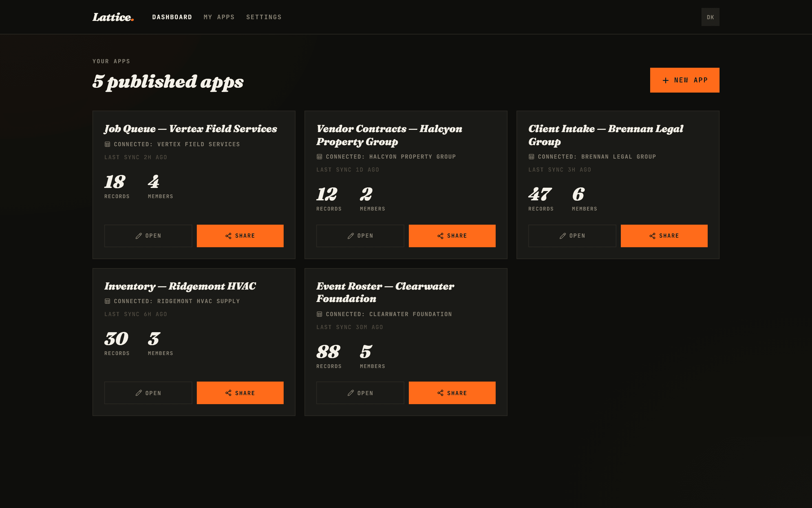This screenshot has width=812, height=508.
Task: Open the Job Queue app
Action: [x=148, y=236]
